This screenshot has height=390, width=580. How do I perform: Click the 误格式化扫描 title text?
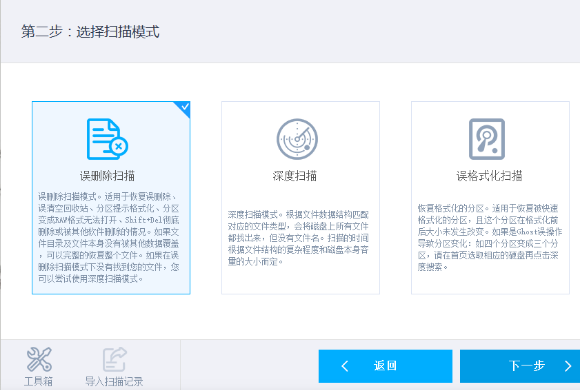pyautogui.click(x=489, y=176)
